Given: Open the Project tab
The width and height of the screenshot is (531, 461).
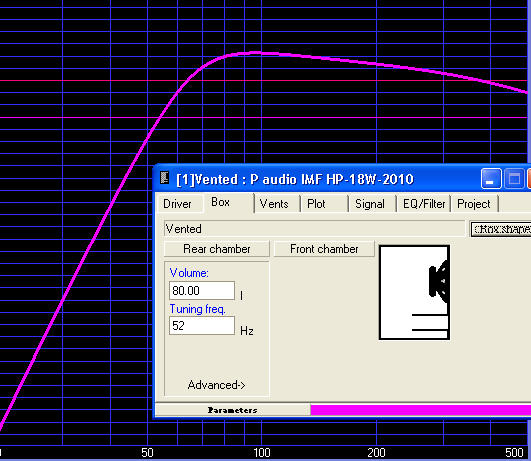Looking at the screenshot, I should coord(475,204).
